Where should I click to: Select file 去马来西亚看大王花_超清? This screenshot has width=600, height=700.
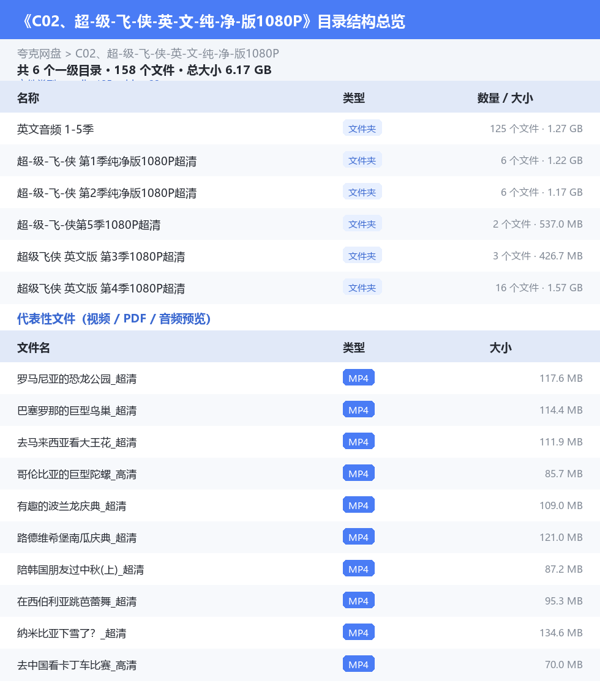300,442
